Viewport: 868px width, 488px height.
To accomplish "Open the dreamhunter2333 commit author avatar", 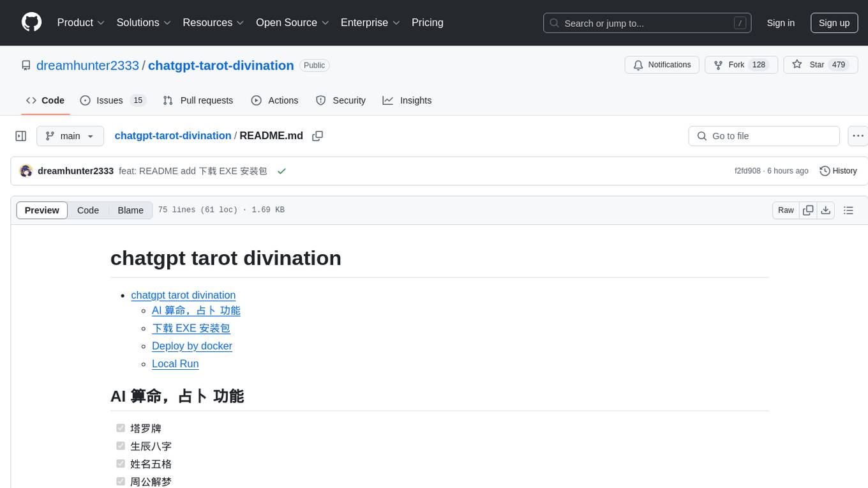I will pos(26,171).
